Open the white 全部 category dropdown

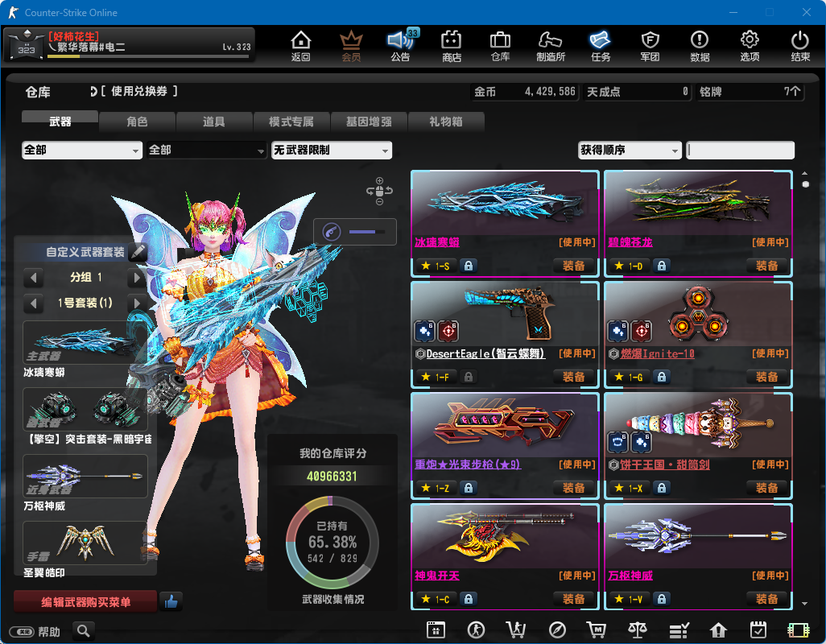click(x=81, y=150)
